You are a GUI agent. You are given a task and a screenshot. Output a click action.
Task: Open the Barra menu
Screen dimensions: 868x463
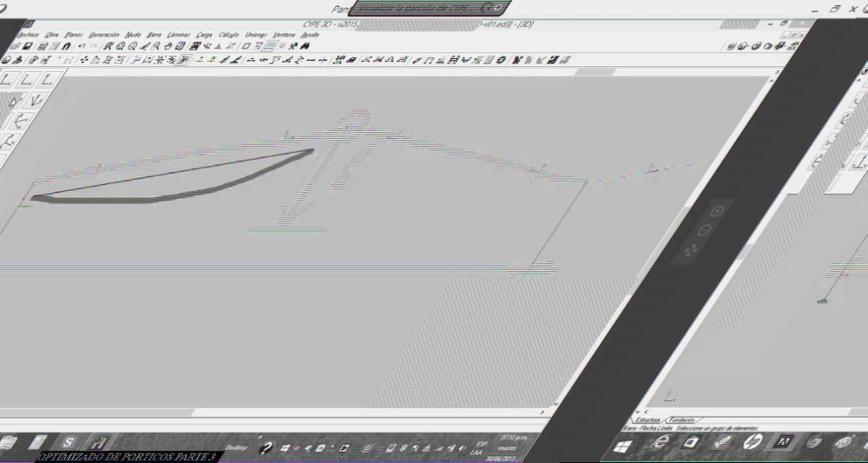point(155,35)
